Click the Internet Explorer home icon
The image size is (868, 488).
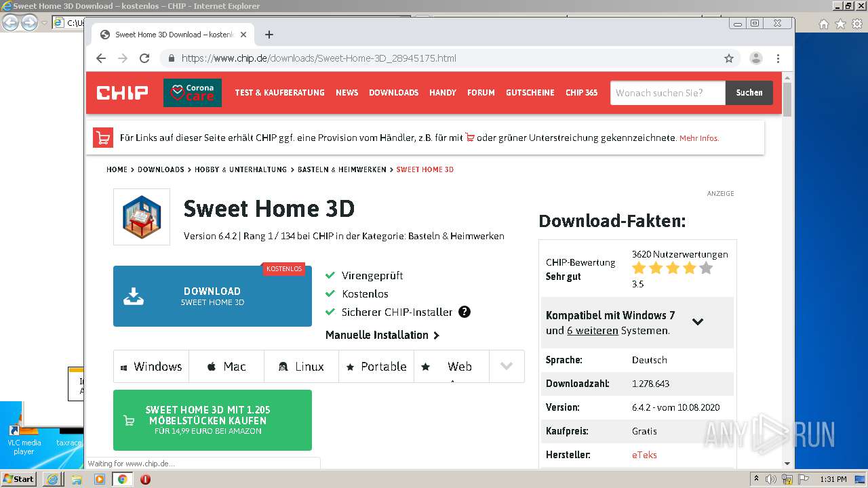823,24
